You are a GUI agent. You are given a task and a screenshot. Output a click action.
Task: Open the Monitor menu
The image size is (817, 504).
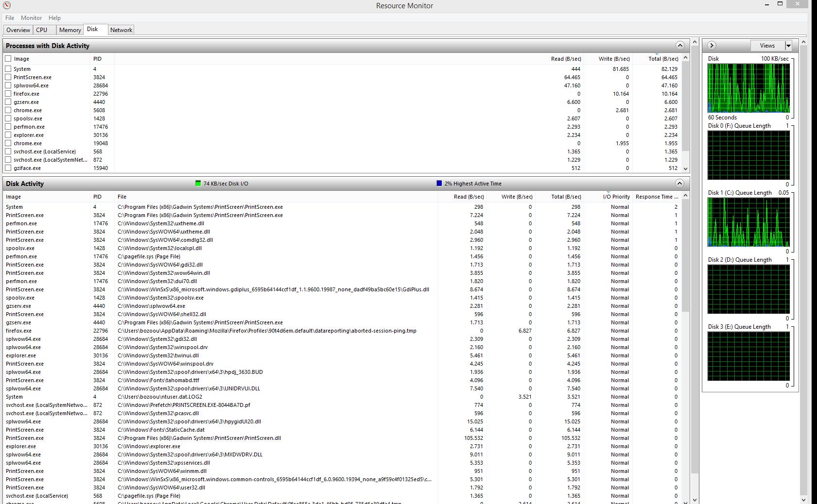31,18
